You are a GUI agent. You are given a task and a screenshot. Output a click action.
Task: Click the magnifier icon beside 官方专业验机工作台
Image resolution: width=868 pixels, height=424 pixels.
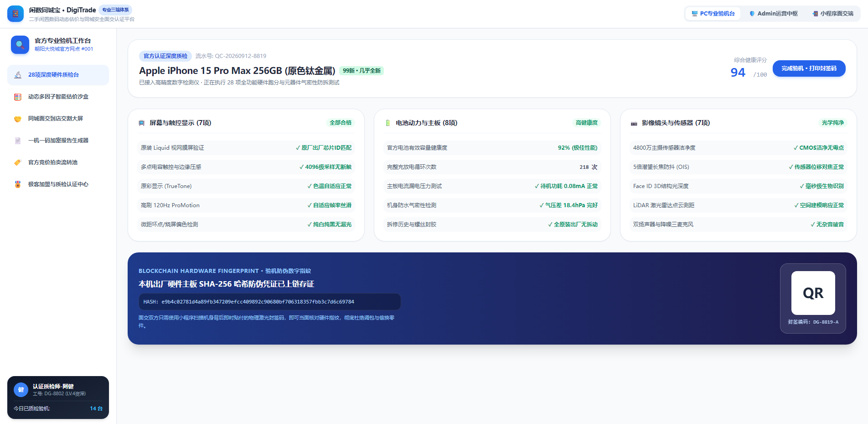click(x=20, y=45)
